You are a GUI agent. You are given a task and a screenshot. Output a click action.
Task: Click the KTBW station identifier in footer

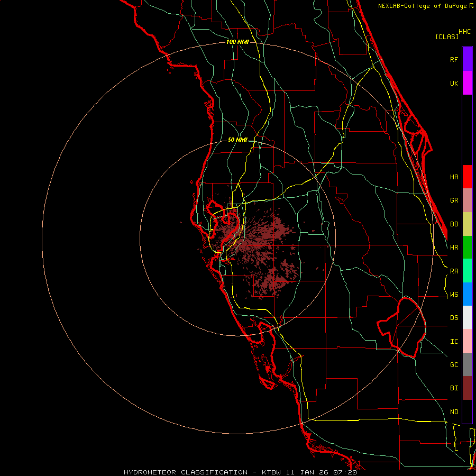click(x=271, y=472)
